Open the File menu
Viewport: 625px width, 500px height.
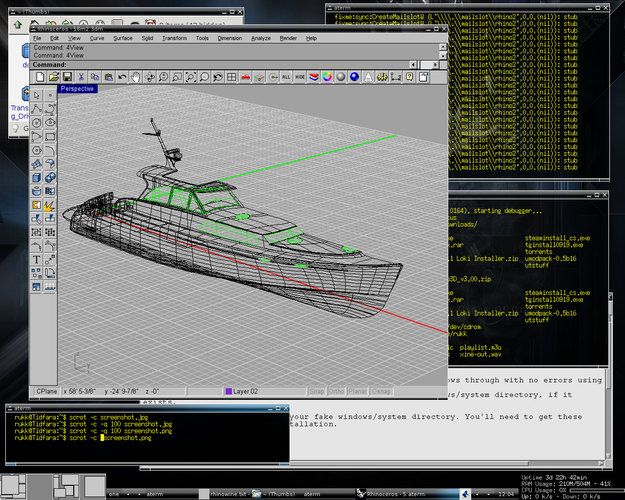tap(37, 38)
